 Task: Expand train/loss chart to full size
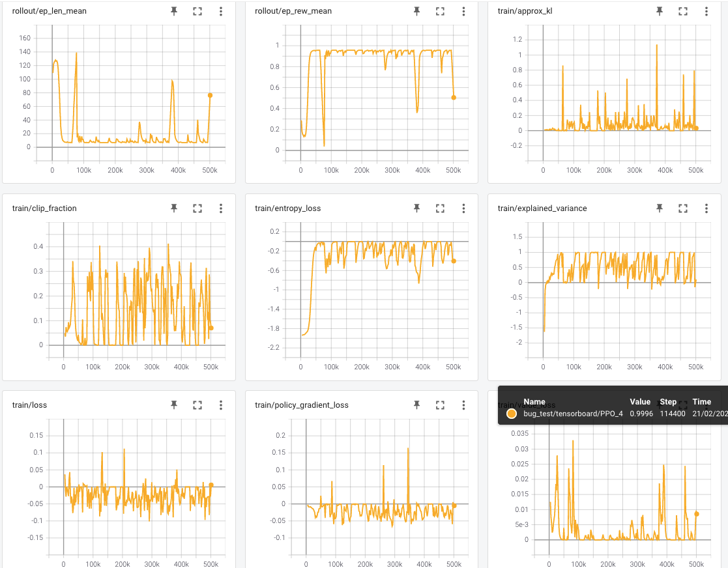pos(197,405)
